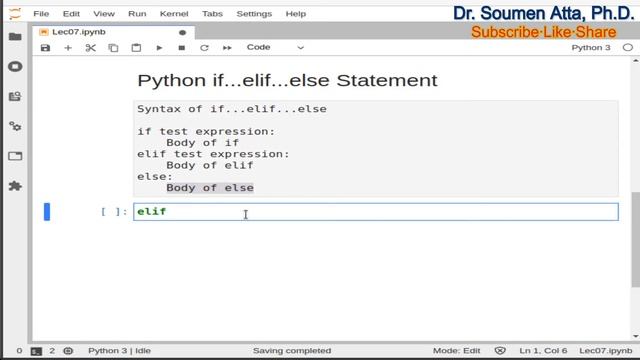Screen dimensions: 640x360
Task: Click Lec07.ipynb name in status bar
Action: coord(605,351)
